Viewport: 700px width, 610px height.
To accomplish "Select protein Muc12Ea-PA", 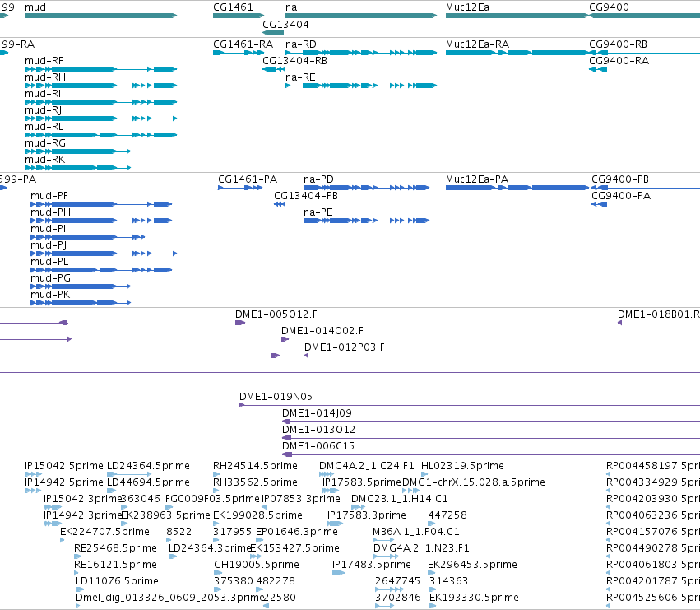I will pos(517,188).
